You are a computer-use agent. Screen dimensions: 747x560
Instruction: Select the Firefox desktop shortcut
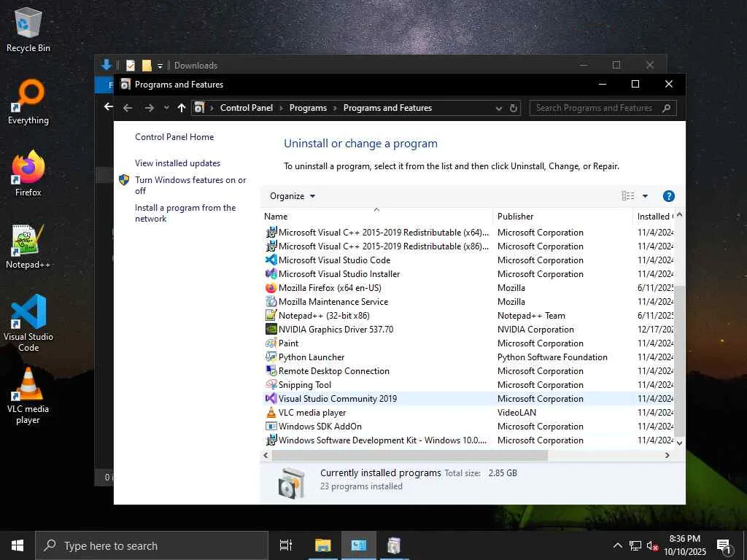point(28,174)
